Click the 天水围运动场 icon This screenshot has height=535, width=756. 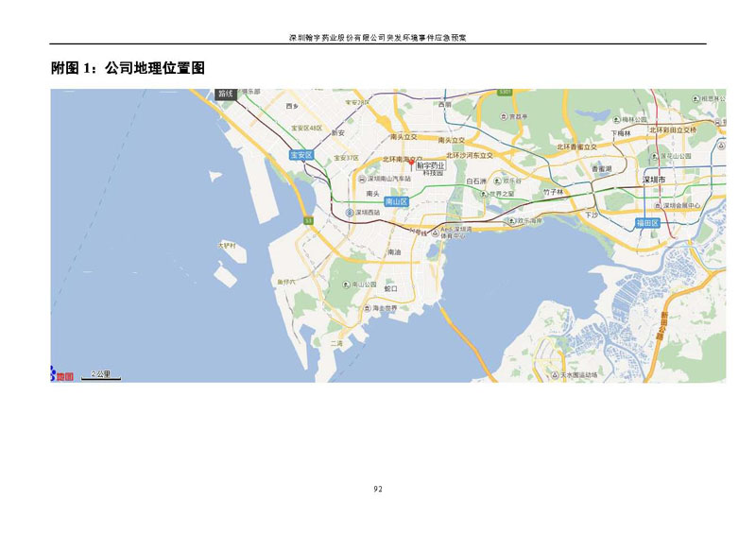553,375
